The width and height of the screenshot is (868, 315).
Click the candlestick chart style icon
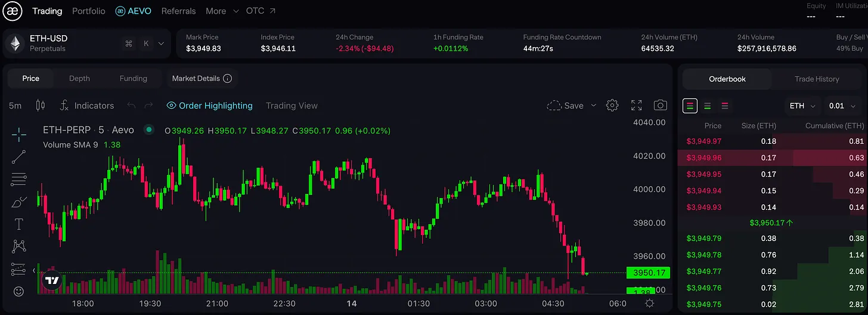pyautogui.click(x=41, y=106)
